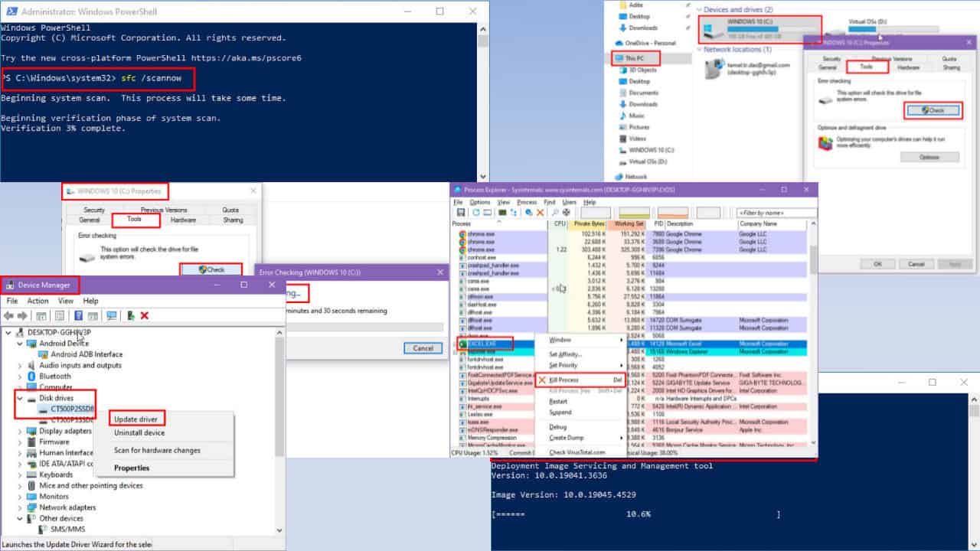Choose Uninstall device from the context menu

coord(139,433)
